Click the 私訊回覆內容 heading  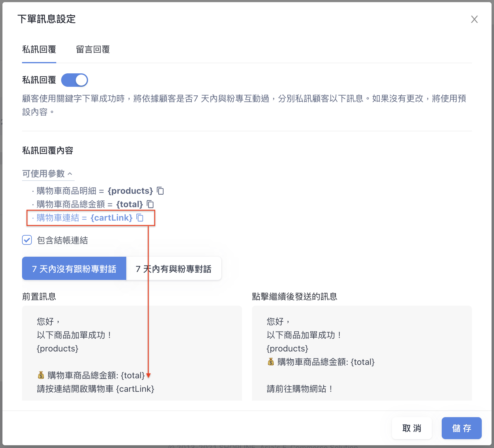[48, 151]
